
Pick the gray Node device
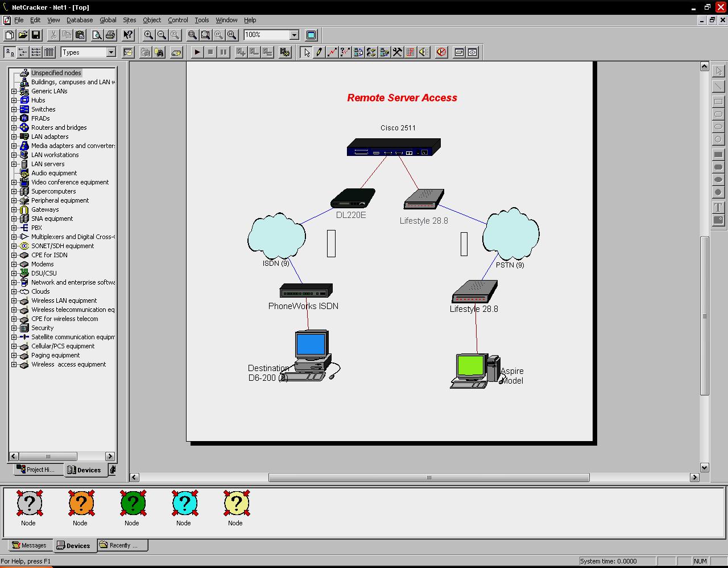tap(29, 503)
